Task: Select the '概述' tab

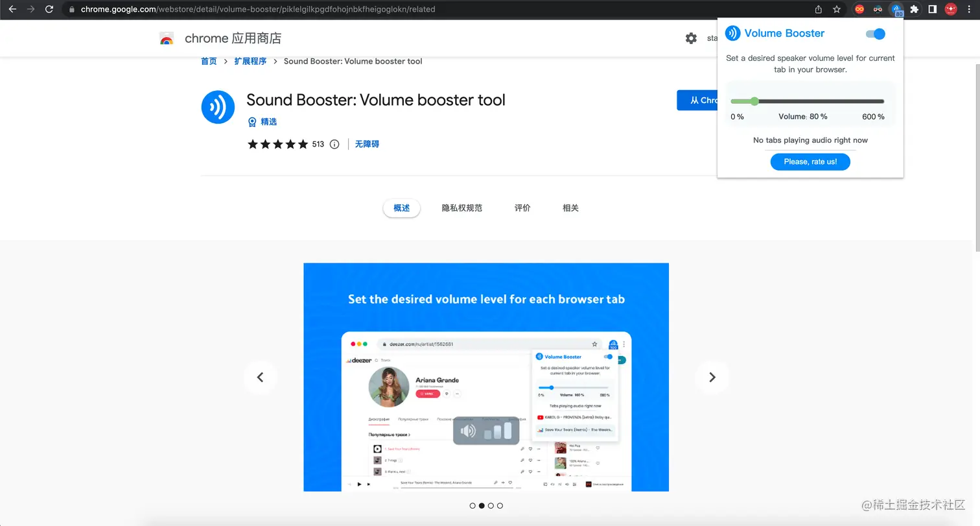Action: pos(402,208)
